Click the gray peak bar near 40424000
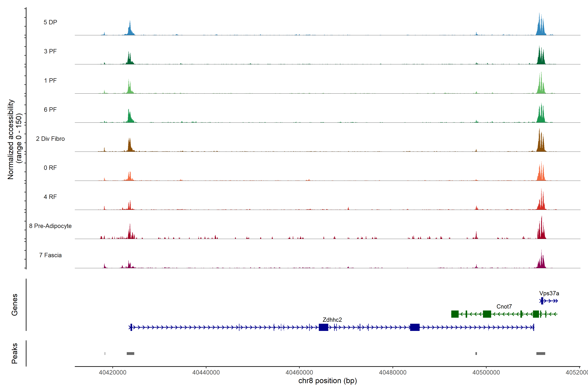This screenshot has width=588, height=392. [130, 353]
